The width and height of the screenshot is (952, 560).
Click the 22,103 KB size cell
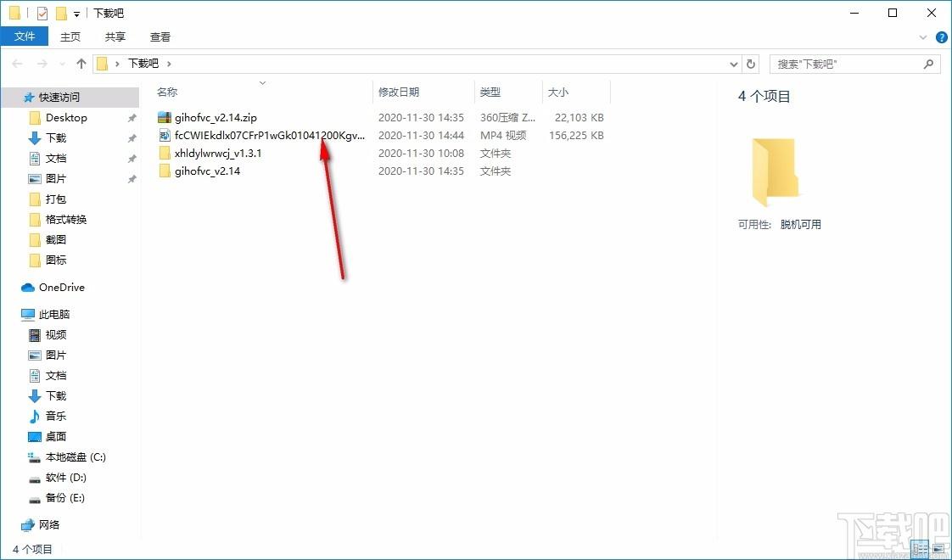tap(580, 118)
